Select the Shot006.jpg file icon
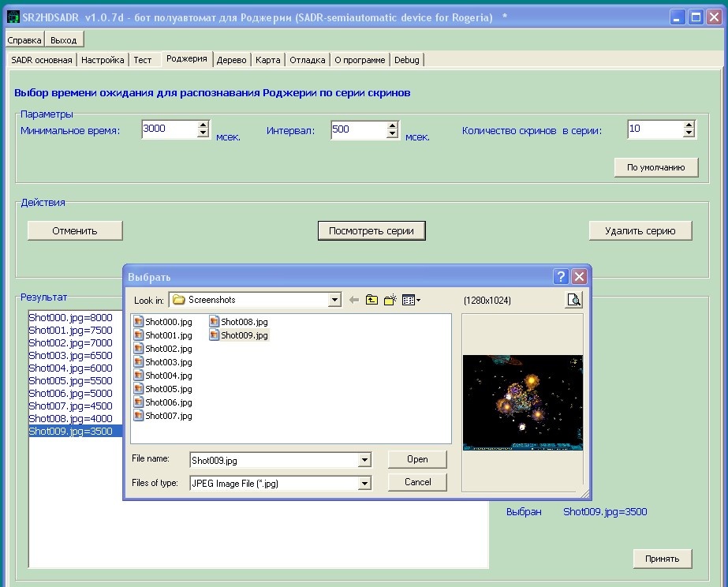The image size is (728, 587). point(138,402)
